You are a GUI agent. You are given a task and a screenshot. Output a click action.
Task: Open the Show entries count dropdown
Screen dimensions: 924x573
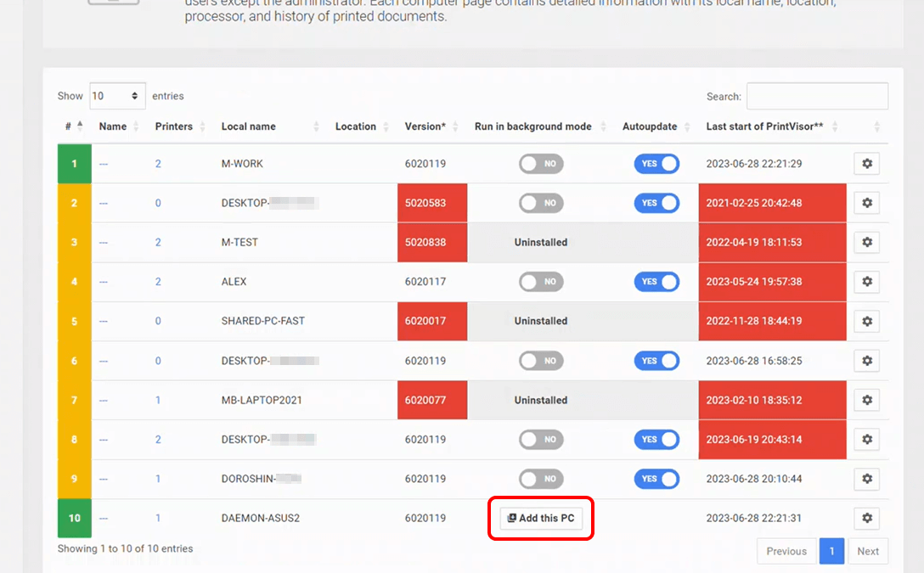click(117, 96)
